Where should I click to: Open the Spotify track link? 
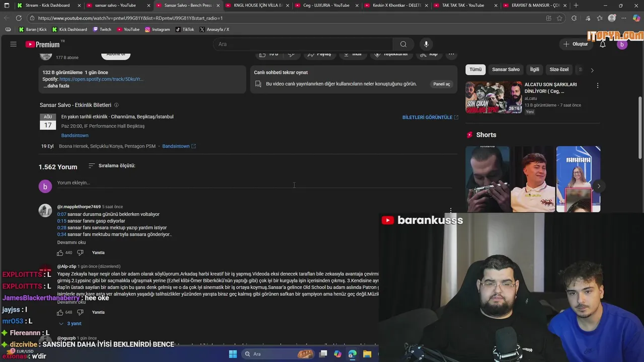coord(101,79)
